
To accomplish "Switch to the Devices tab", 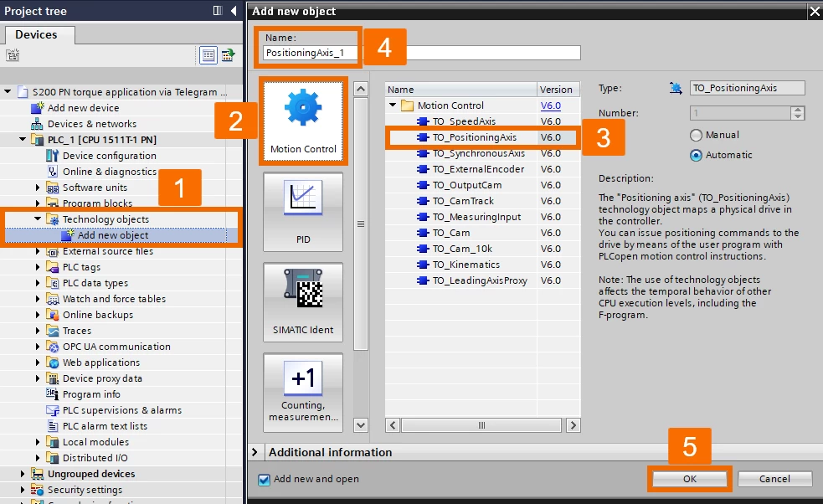I will point(36,34).
